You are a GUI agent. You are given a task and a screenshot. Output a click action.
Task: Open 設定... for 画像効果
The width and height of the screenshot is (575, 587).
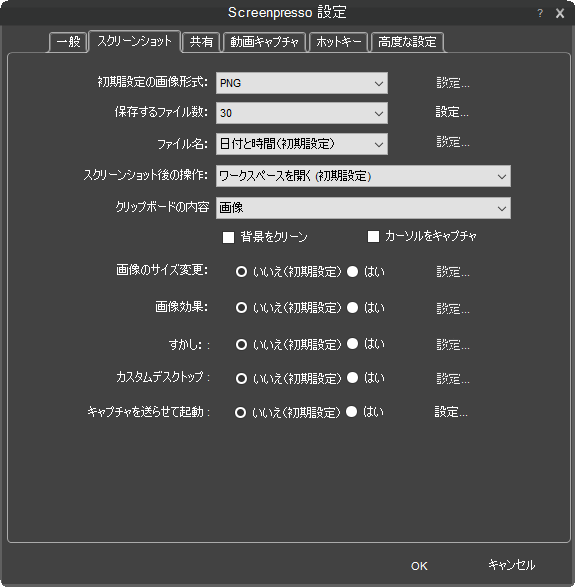(x=453, y=308)
